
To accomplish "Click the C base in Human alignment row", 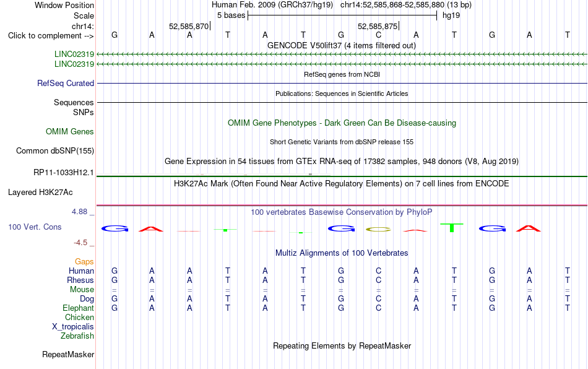I will 378,271.
